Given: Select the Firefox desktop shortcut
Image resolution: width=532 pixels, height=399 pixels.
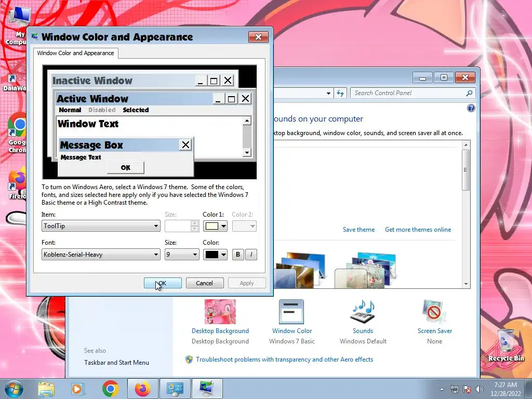Looking at the screenshot, I should pos(17,183).
